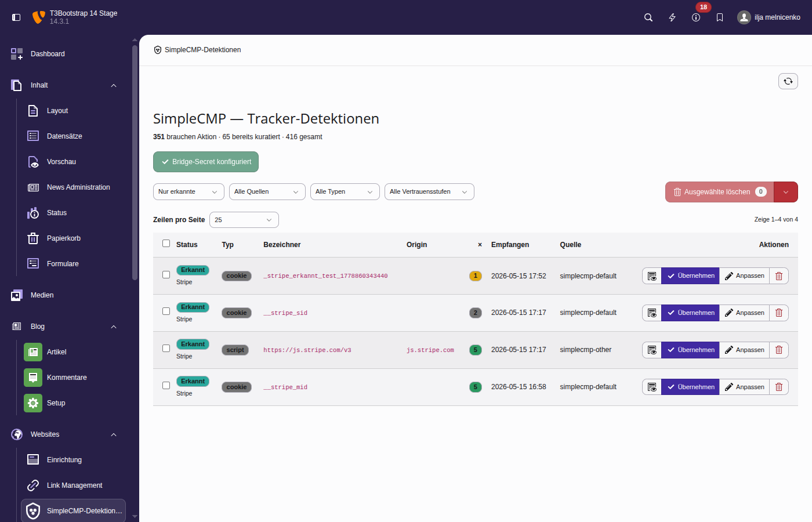Open the Blog Setup module

(x=74, y=403)
